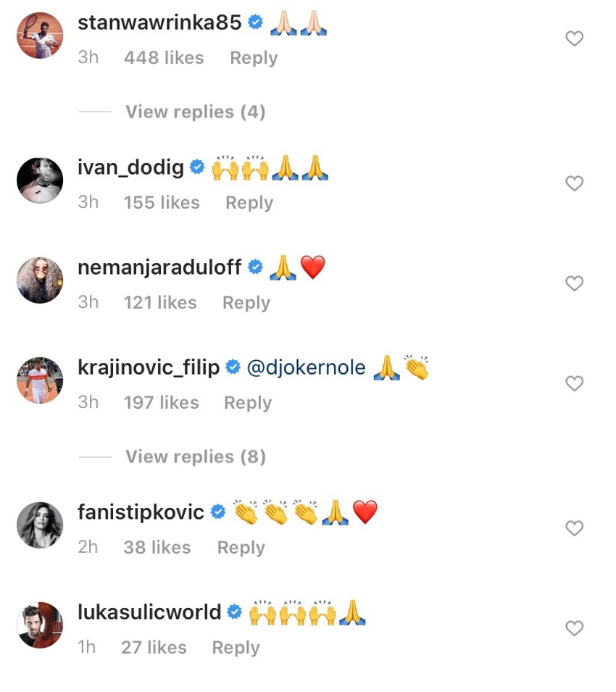The image size is (616, 692).
Task: Open stanwawrinka85's profile picture
Action: pos(40,34)
